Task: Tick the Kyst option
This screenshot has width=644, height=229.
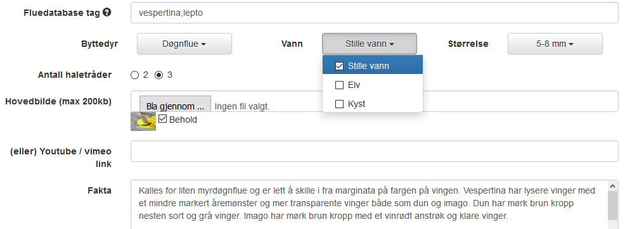Action: pos(339,104)
